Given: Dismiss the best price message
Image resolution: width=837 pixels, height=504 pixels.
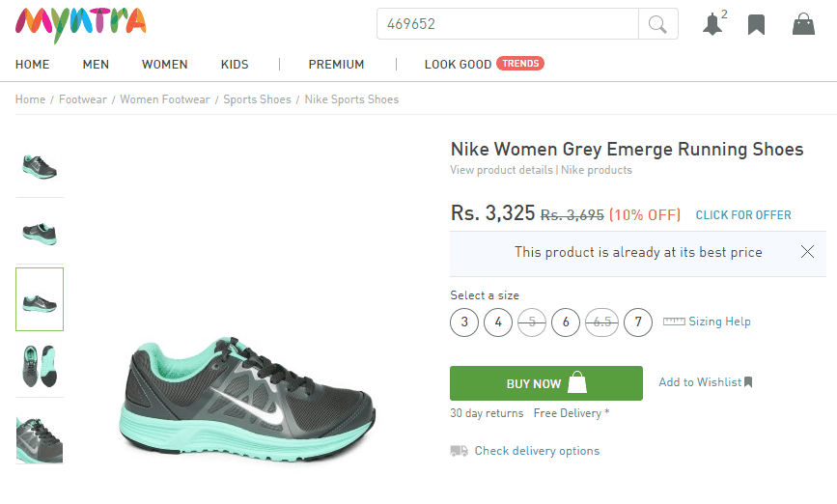Looking at the screenshot, I should 807,252.
